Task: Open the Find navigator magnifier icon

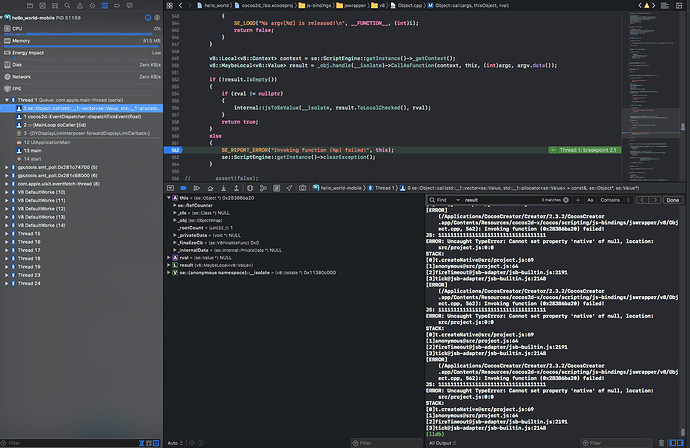Action: pos(67,6)
